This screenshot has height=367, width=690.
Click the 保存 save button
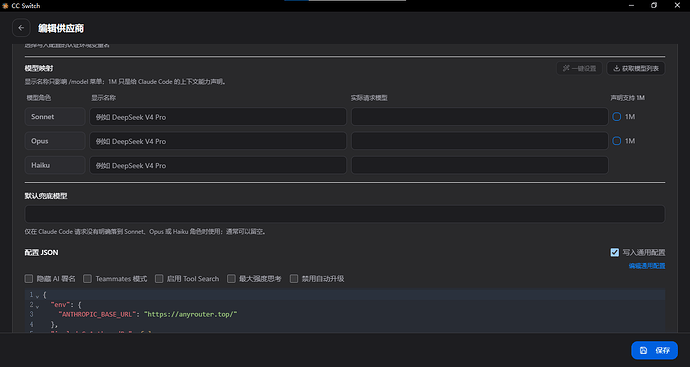[654, 350]
